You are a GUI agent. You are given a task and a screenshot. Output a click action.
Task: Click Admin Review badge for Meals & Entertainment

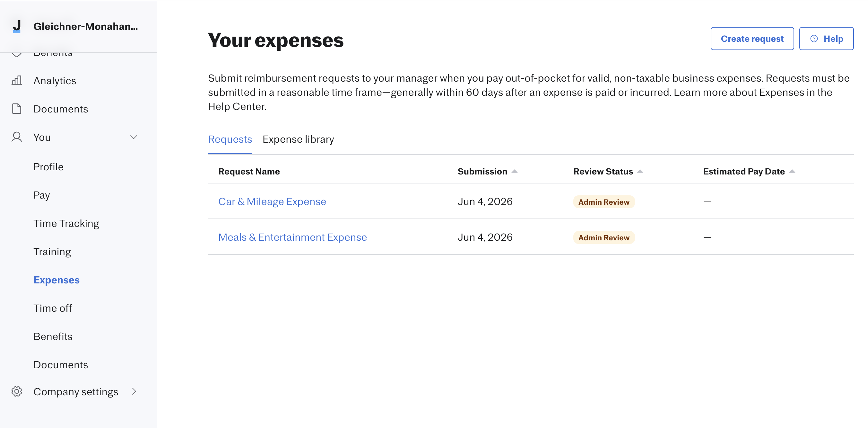pyautogui.click(x=604, y=237)
